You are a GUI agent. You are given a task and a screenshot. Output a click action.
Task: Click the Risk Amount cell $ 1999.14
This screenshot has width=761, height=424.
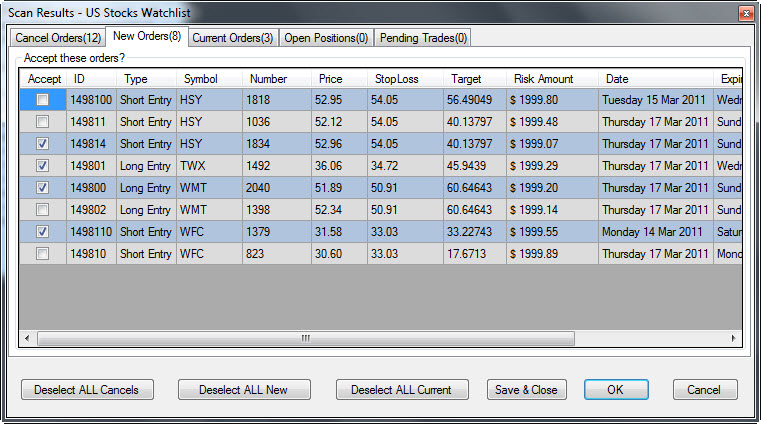tap(552, 210)
